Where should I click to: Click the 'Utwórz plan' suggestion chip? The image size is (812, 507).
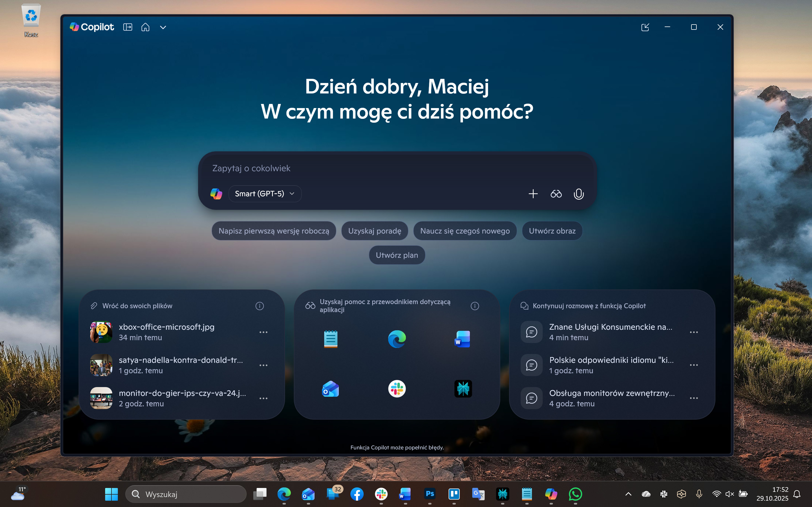click(x=396, y=255)
